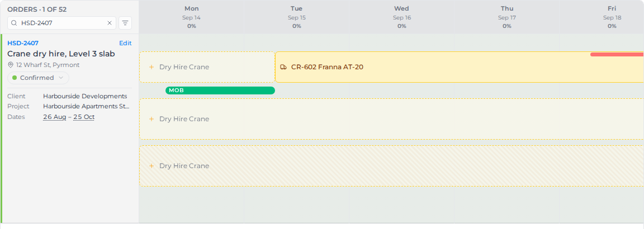The height and width of the screenshot is (229, 644).
Task: Clear the HSD-2407 search text
Action: tap(109, 23)
